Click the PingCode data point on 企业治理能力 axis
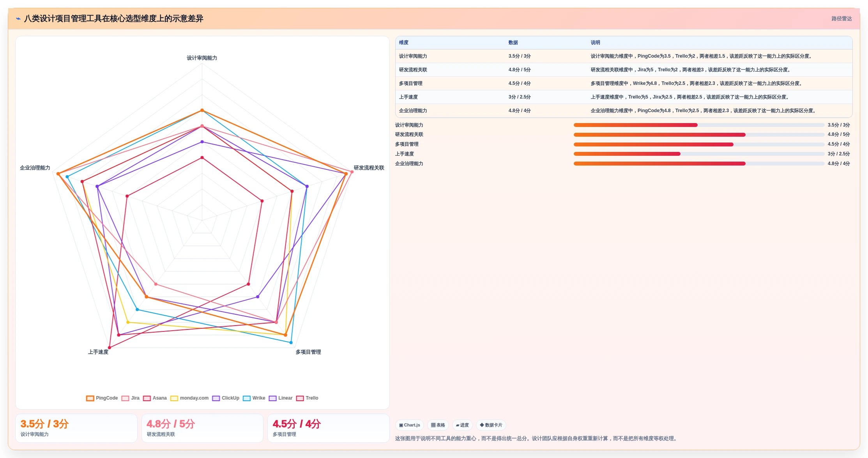Screen dimensions: 868x458 coord(58,174)
